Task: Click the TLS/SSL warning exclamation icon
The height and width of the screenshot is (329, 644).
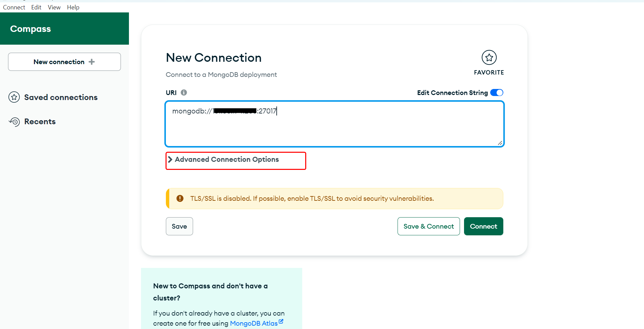Action: [x=180, y=198]
